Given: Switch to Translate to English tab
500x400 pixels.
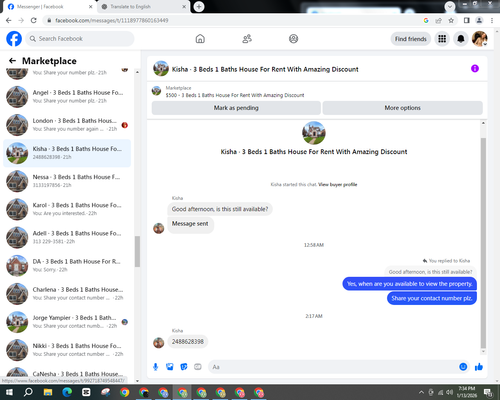Looking at the screenshot, I should pyautogui.click(x=143, y=7).
